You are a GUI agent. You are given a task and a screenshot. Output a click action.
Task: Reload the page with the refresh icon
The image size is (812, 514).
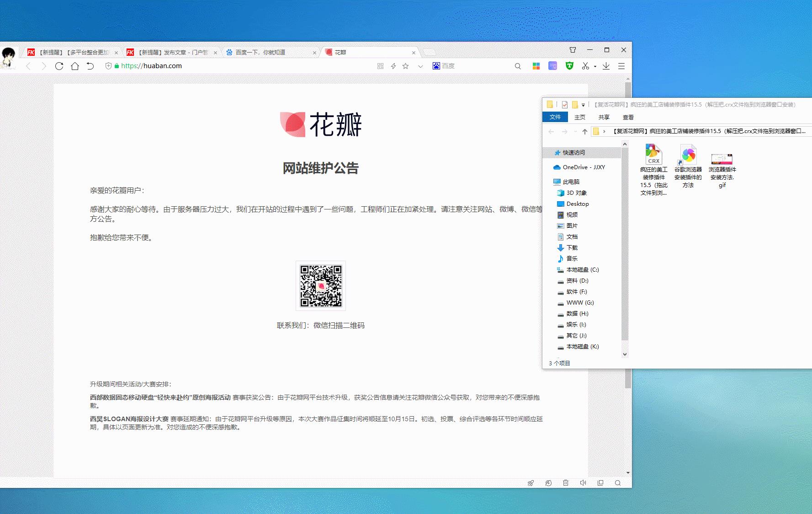coord(59,66)
